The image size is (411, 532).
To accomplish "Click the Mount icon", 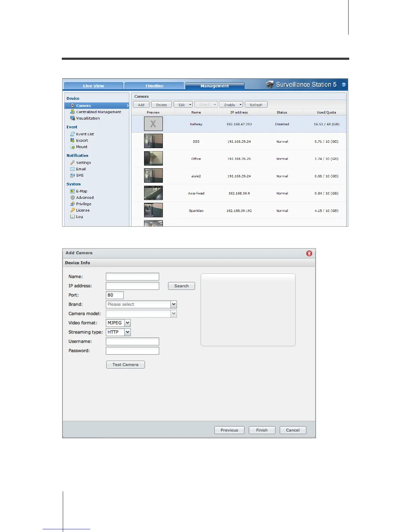I will pos(72,147).
